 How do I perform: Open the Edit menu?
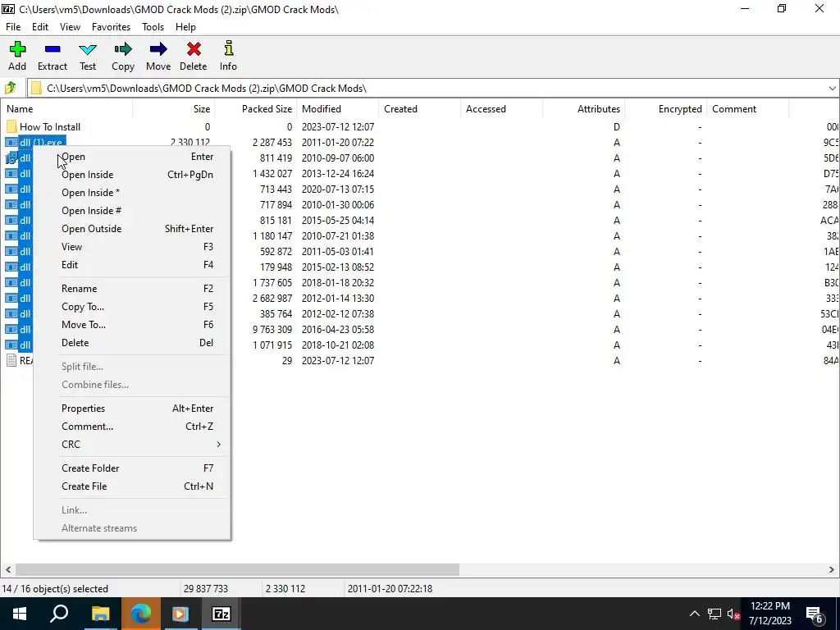tap(40, 27)
